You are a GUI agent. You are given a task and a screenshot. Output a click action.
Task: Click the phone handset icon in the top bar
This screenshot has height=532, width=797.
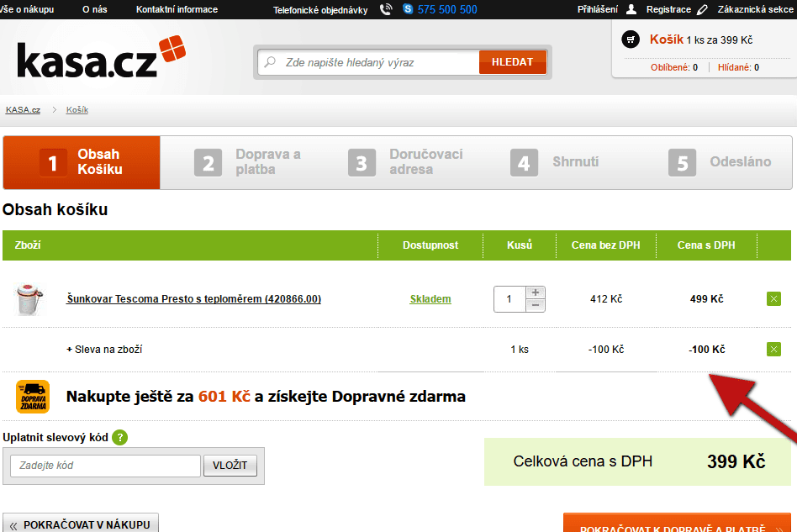click(x=386, y=9)
